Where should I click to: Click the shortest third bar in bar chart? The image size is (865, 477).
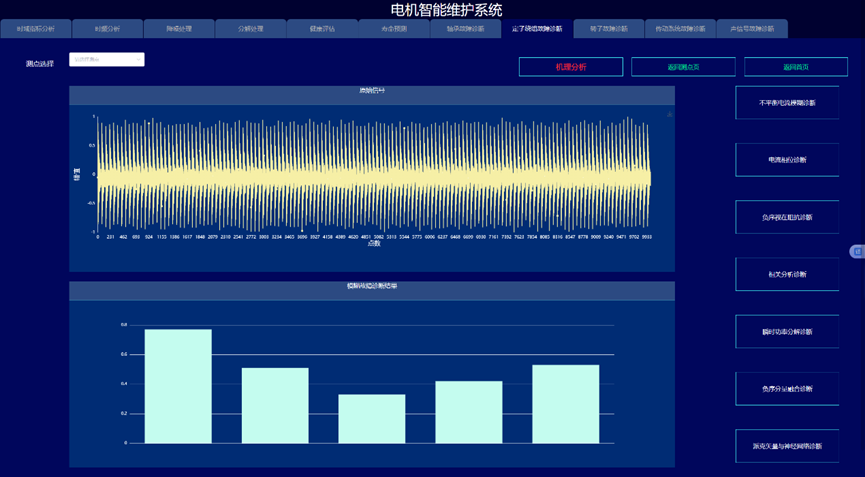372,418
